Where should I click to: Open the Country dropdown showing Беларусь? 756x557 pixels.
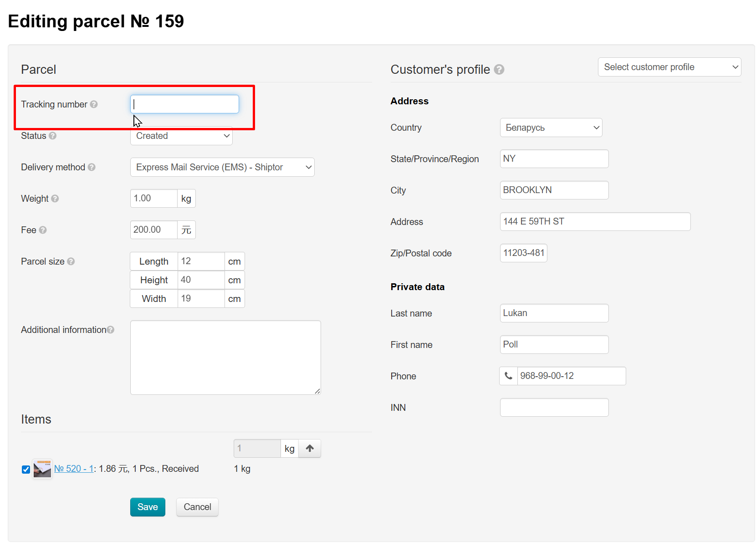pos(551,128)
